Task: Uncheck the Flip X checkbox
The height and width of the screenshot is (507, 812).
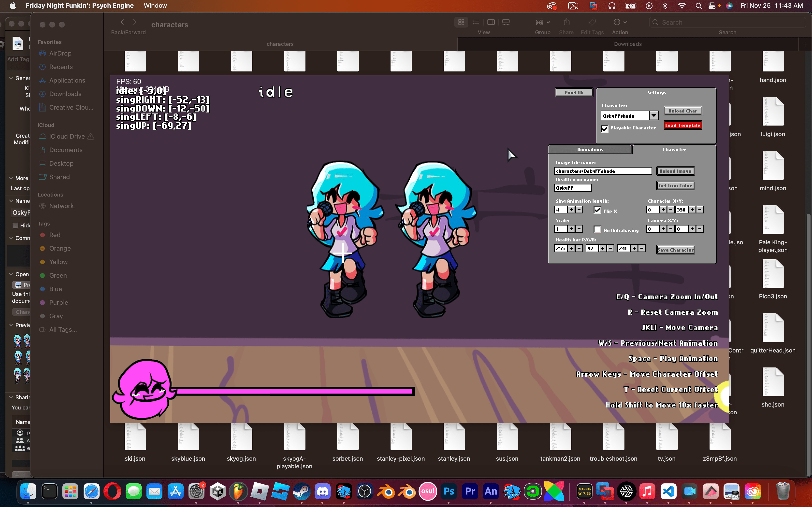Action: click(x=597, y=210)
